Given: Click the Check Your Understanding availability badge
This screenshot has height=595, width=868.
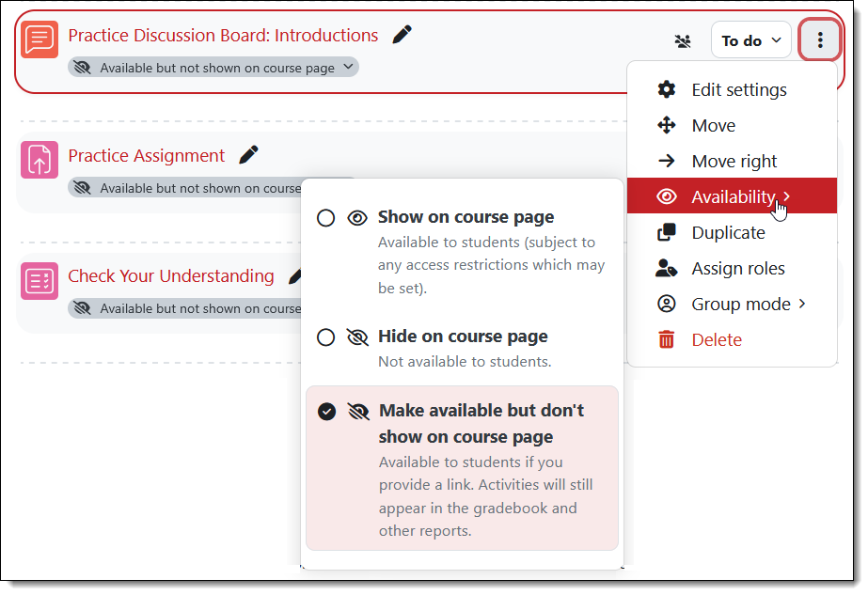Looking at the screenshot, I should click(185, 308).
